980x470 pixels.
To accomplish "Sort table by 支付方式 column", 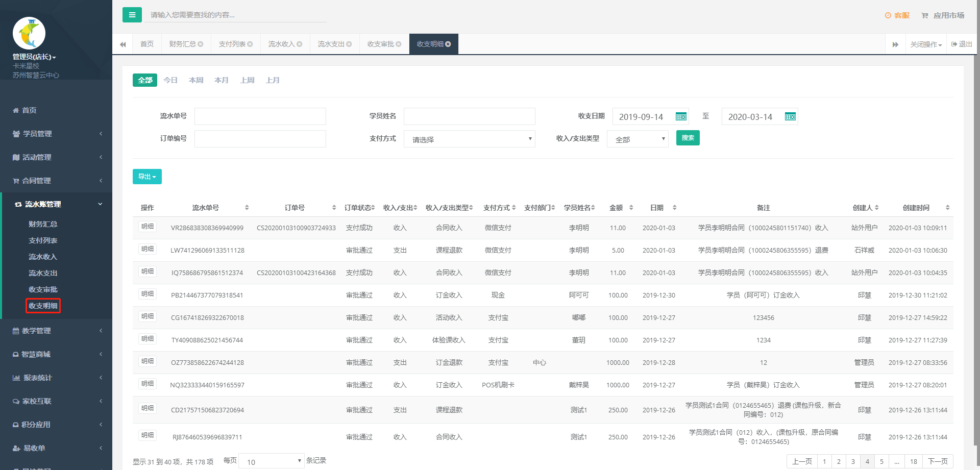I will coord(513,208).
